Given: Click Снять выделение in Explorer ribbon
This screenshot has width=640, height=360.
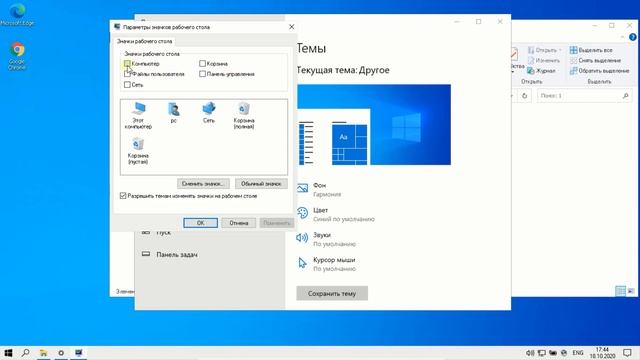Looking at the screenshot, I should (x=595, y=60).
